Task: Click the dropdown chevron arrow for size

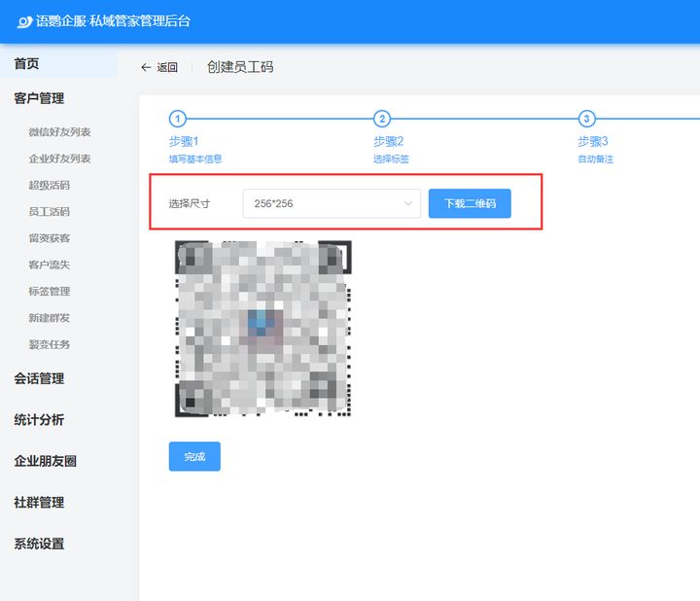Action: (x=407, y=203)
